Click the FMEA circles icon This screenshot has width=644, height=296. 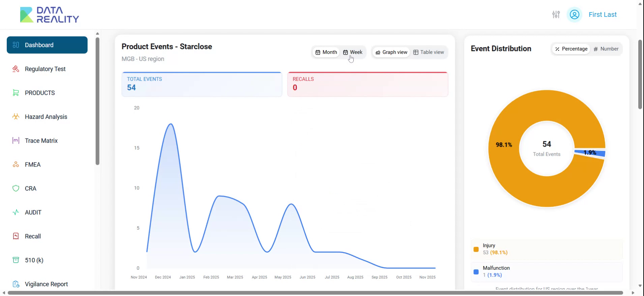click(16, 165)
